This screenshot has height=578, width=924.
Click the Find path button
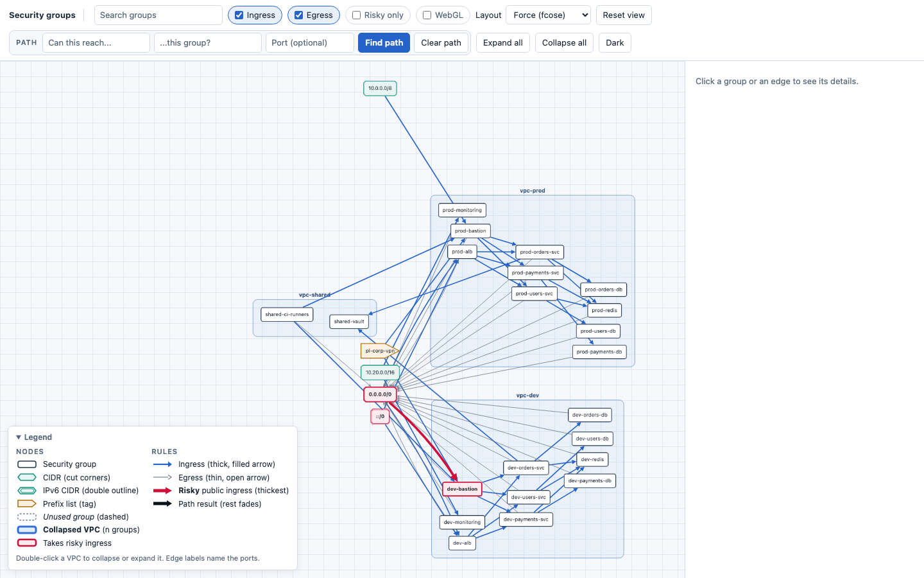point(384,43)
